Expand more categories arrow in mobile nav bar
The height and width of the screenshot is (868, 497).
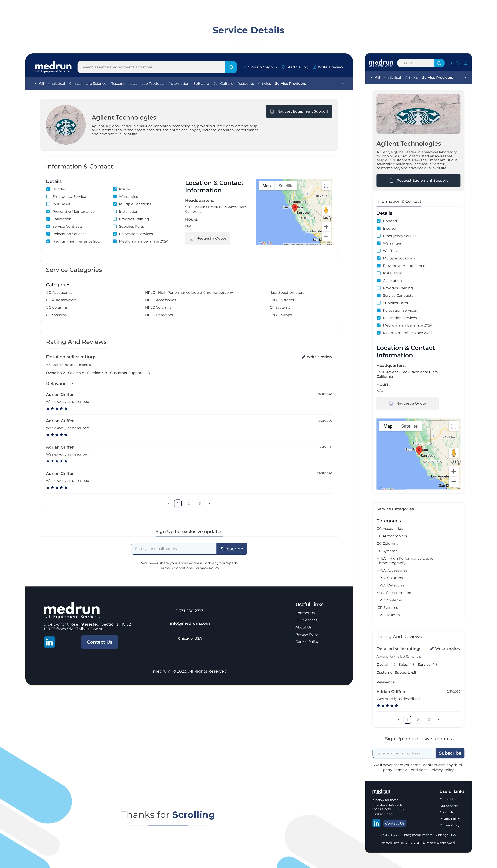(x=466, y=78)
